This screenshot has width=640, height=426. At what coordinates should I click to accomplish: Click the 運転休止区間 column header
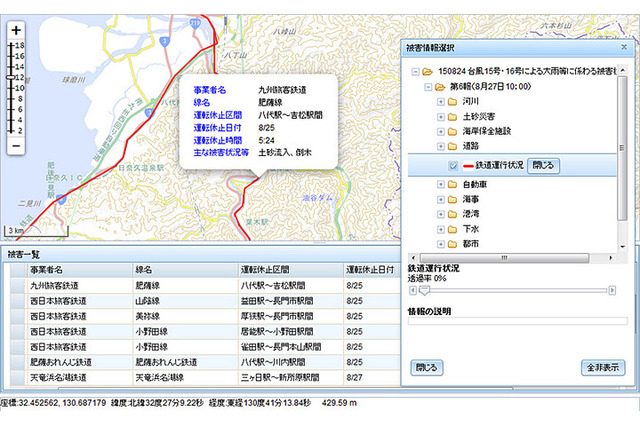290,270
